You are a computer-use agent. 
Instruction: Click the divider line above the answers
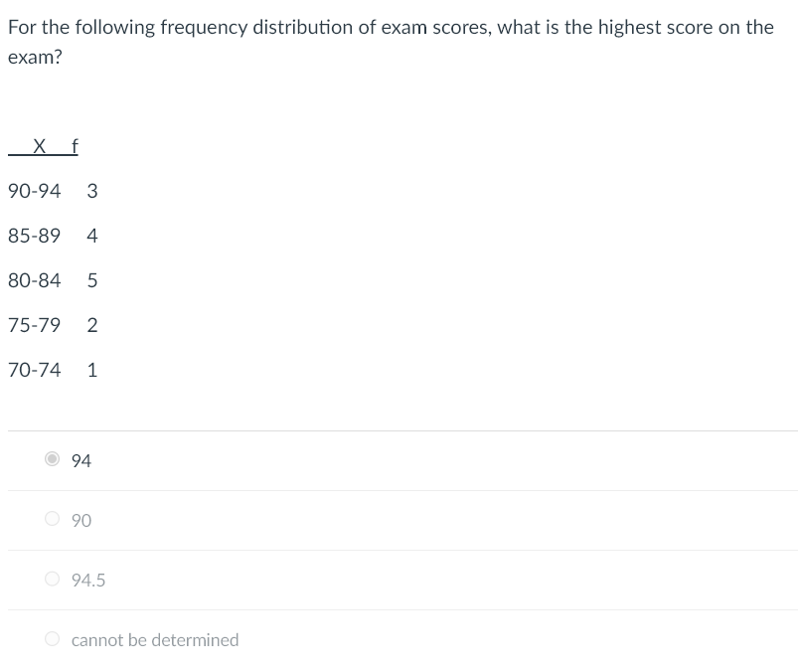(398, 430)
